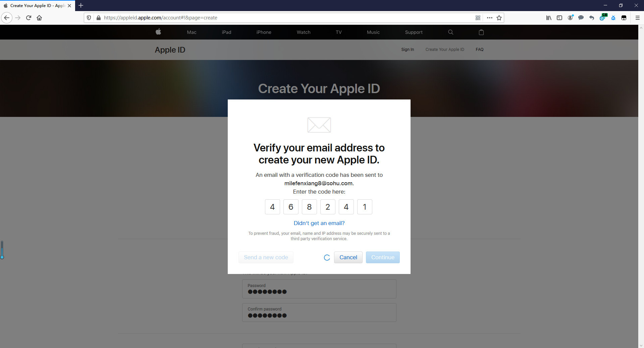Screen dimensions: 644x348
Task: Open the new tab plus button
Action: tap(80, 5)
